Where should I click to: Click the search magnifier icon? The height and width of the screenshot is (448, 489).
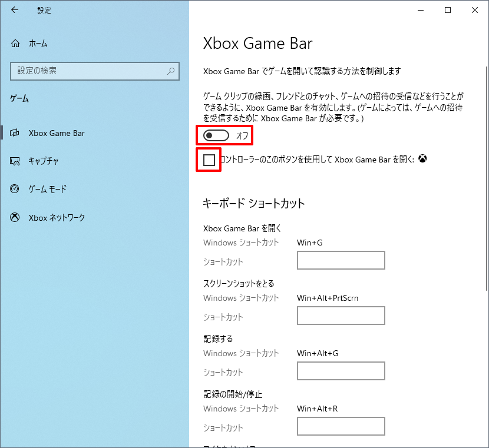click(x=171, y=71)
